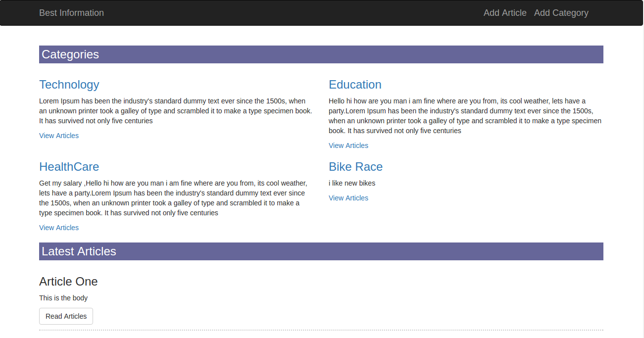Open the Bike Race category
The width and height of the screenshot is (644, 338).
coord(355,167)
